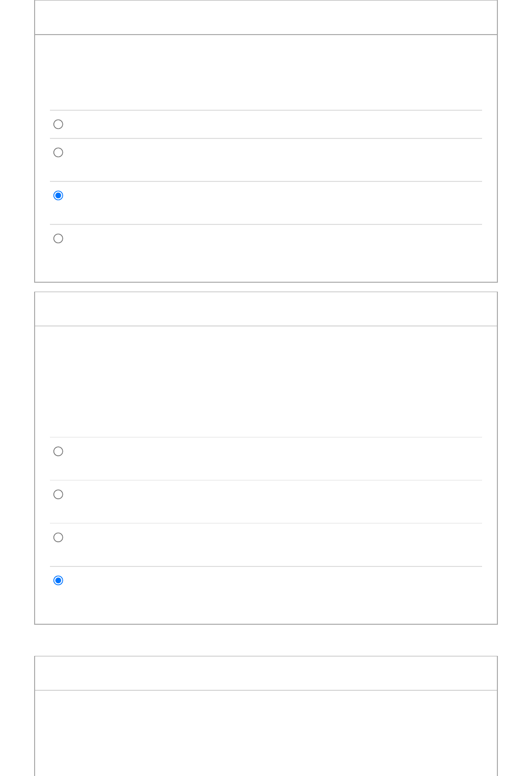Screen dimensions: 532x776
Task: Select the first radio option in the second question
Action: (58, 451)
